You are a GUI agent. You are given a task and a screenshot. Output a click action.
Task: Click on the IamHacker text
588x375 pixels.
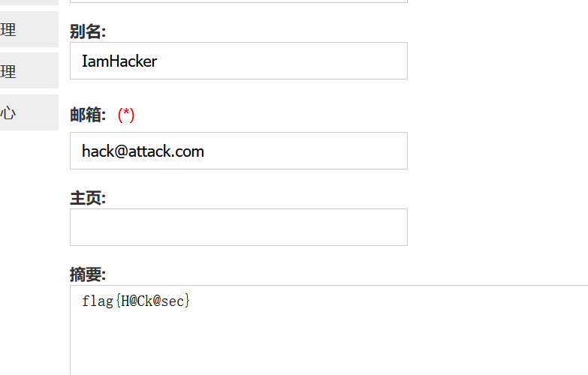(119, 61)
